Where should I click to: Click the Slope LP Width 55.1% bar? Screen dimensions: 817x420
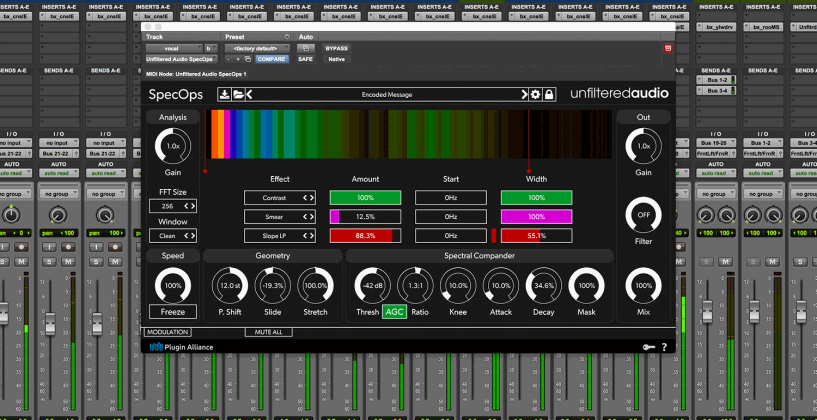(536, 236)
